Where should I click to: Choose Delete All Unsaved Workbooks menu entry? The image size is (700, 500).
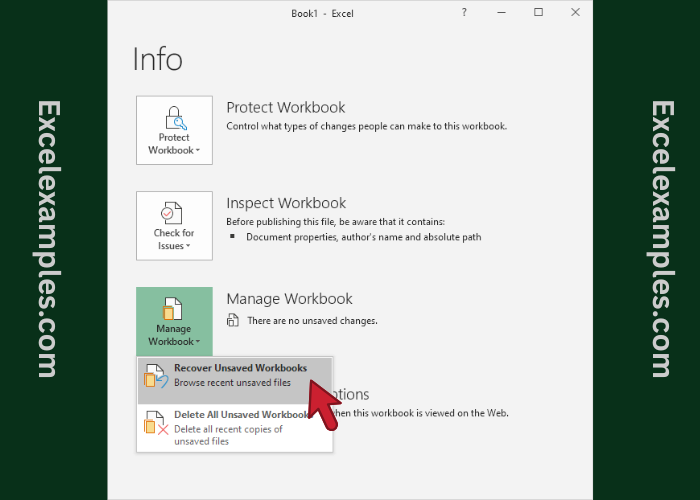click(238, 422)
